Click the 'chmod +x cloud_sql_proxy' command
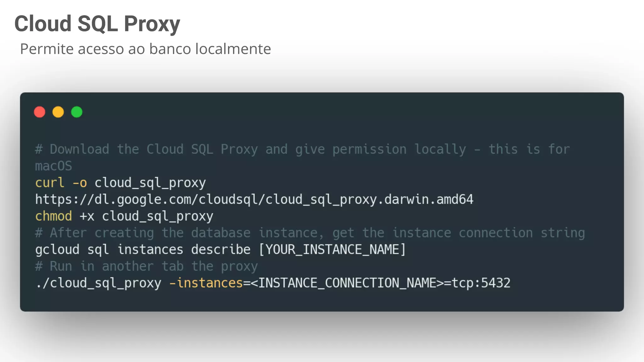644x362 pixels. [x=124, y=216]
